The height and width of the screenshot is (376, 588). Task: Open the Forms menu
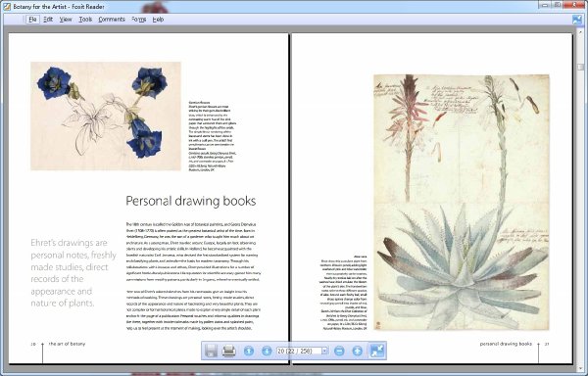pos(139,20)
